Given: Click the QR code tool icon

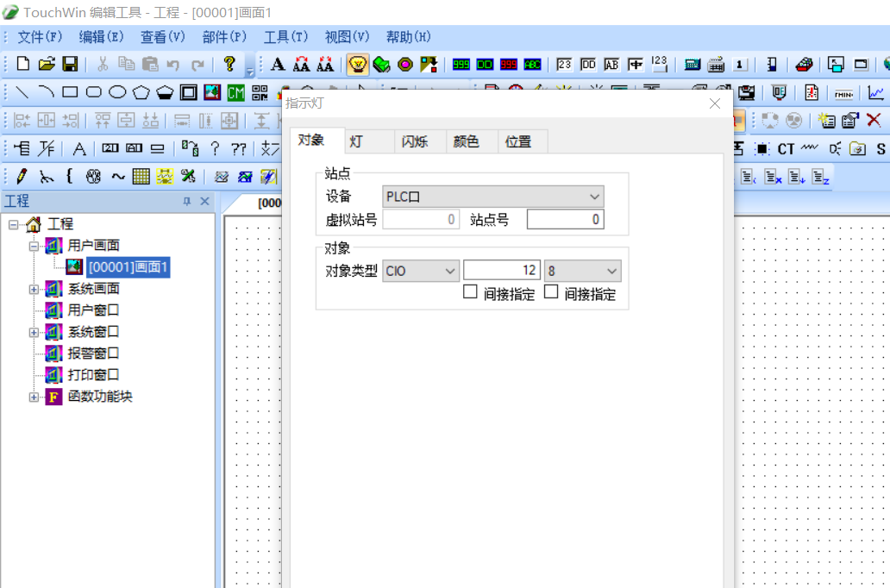Looking at the screenshot, I should 260,92.
